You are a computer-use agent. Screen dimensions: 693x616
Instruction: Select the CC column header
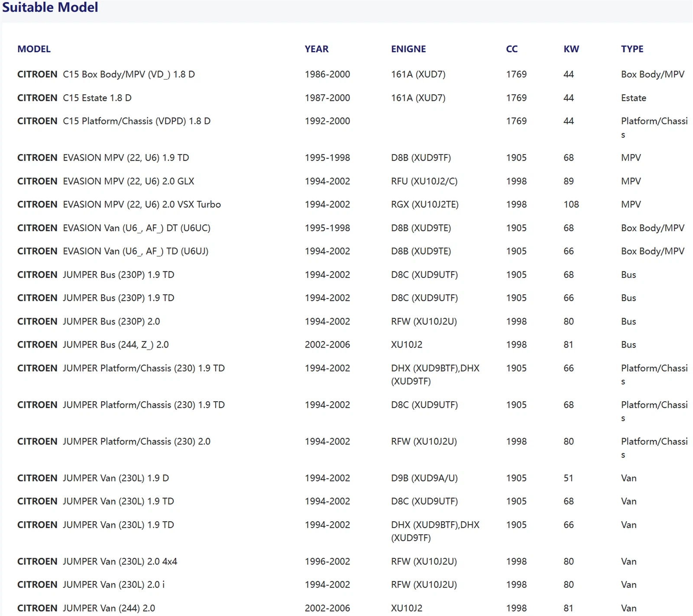click(x=512, y=49)
